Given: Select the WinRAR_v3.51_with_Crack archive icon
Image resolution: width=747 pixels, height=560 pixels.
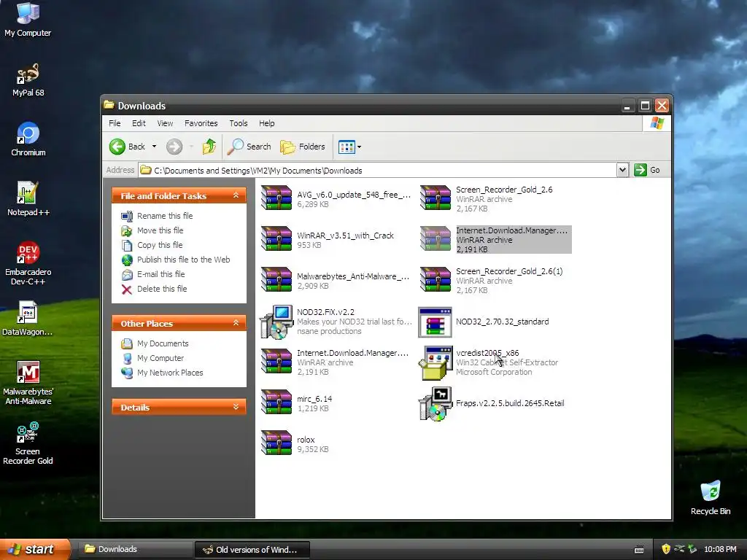Looking at the screenshot, I should 276,238.
